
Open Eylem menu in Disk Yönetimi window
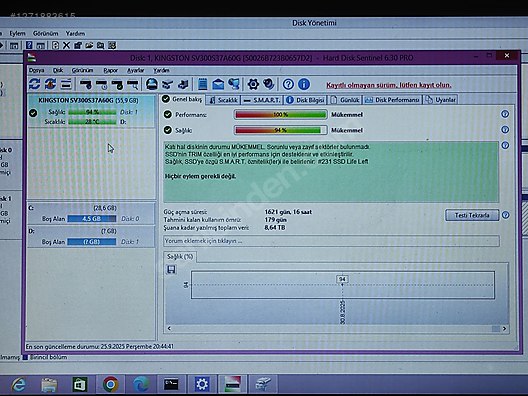(17, 33)
